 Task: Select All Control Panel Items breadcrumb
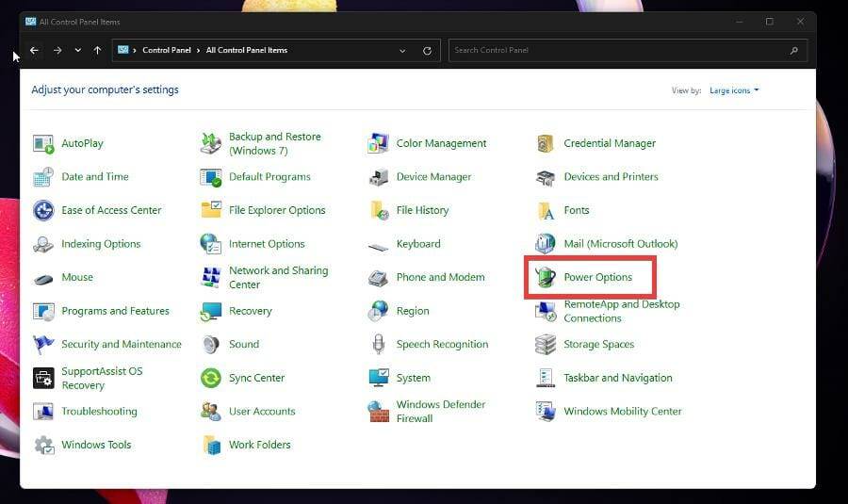click(247, 51)
